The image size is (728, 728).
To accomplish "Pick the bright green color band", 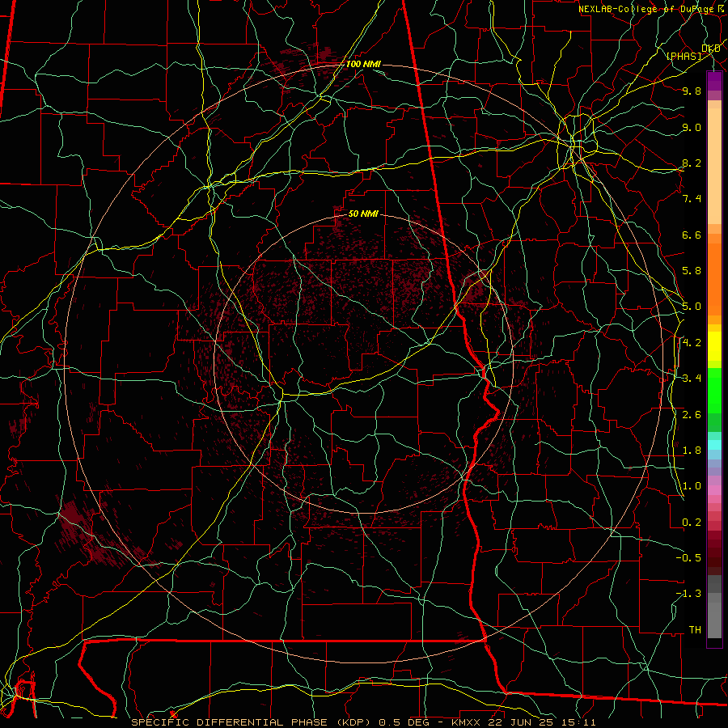I will [x=714, y=391].
